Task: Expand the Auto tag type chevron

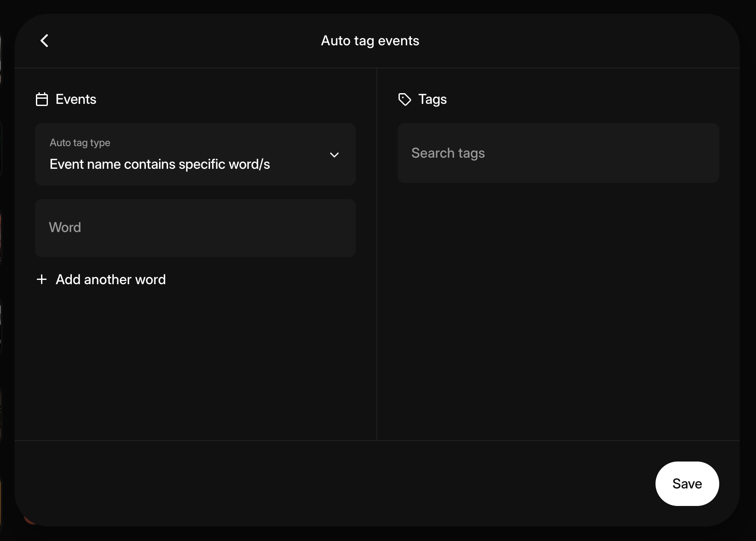Action: coord(334,155)
